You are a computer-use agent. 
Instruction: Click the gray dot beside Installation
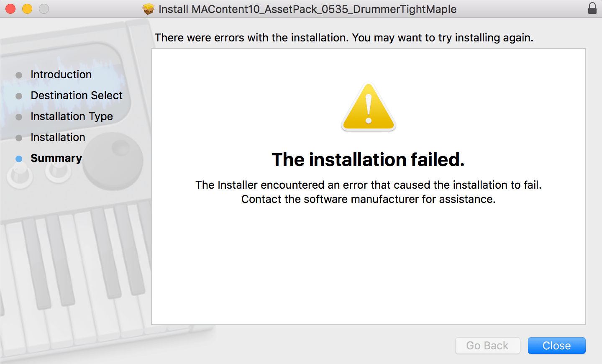[x=19, y=138]
